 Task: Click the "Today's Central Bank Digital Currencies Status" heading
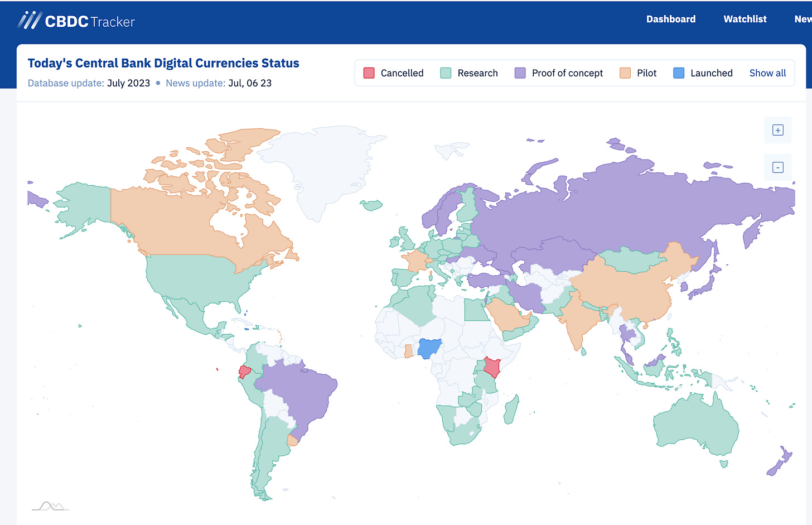[x=163, y=63]
